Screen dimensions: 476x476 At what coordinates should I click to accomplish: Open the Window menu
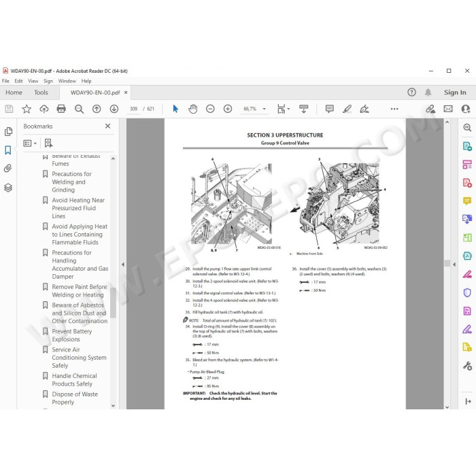(67, 81)
